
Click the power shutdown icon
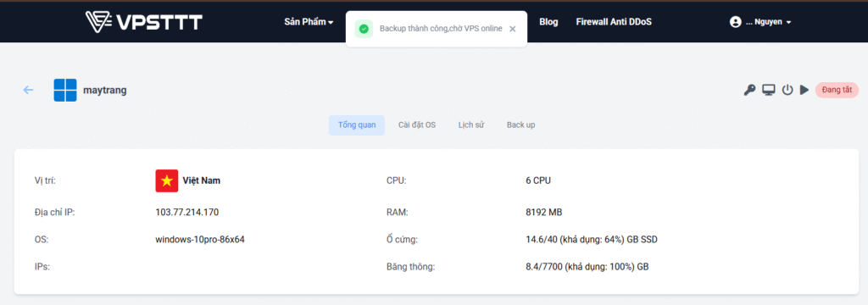(787, 90)
